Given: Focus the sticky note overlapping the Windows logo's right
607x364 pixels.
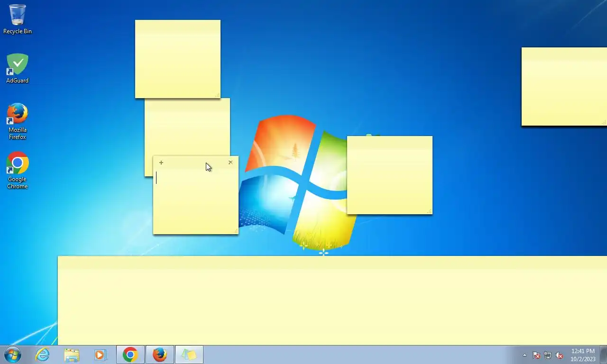Looking at the screenshot, I should pos(390,175).
